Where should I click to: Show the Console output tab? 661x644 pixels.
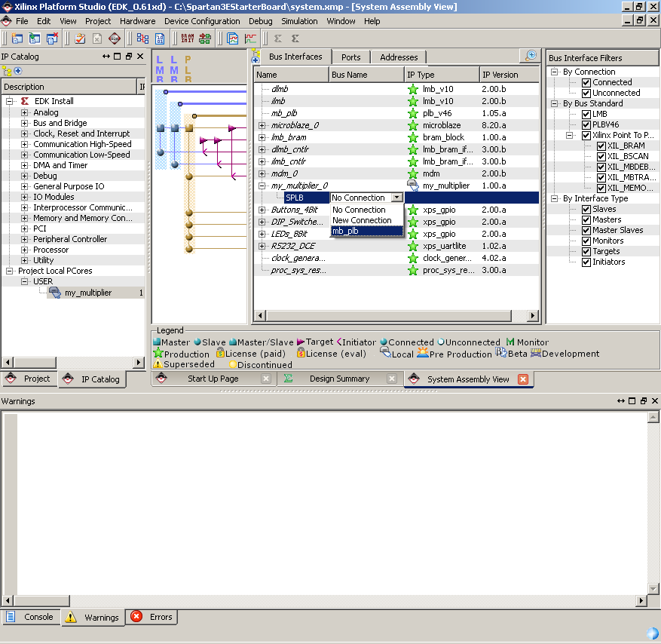(x=30, y=617)
